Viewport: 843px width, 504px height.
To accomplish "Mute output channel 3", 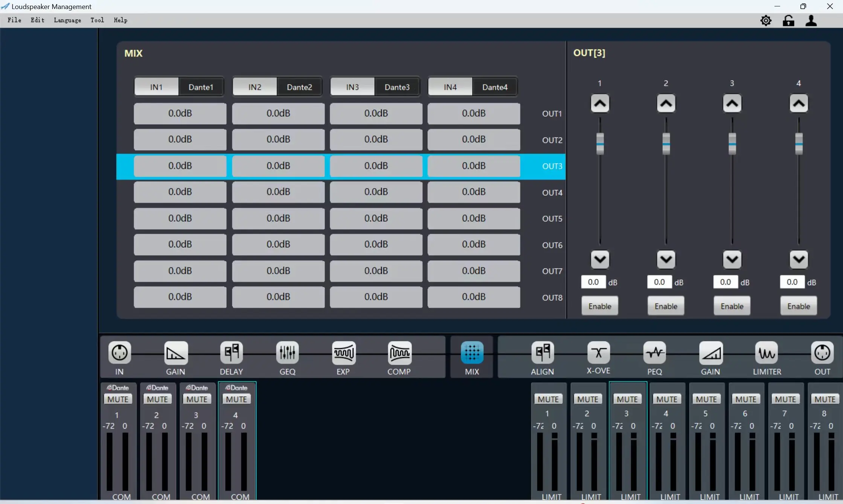I will [627, 399].
